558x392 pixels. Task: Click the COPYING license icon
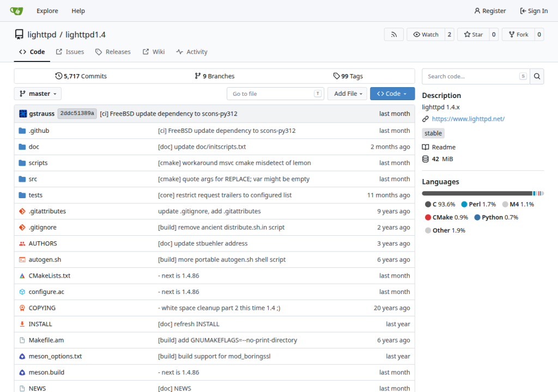(22, 308)
